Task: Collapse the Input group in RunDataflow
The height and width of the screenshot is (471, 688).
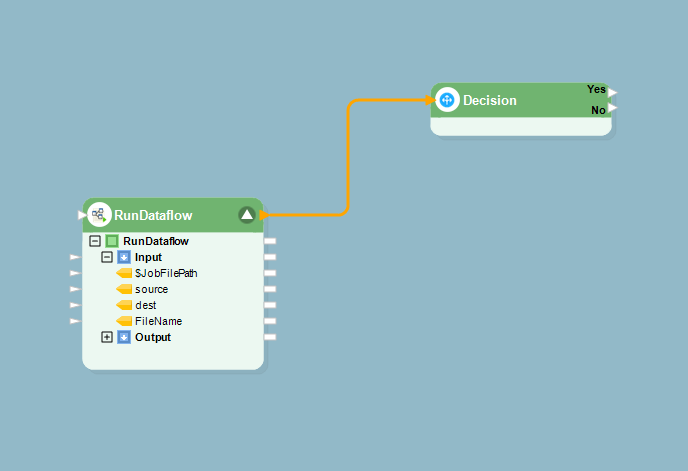Action: tap(107, 257)
